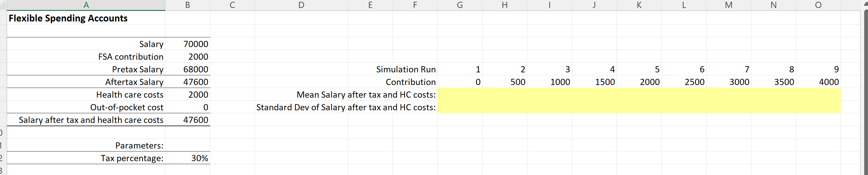Select contribution value 0 in column G
This screenshot has height=175, width=868.
(460, 82)
